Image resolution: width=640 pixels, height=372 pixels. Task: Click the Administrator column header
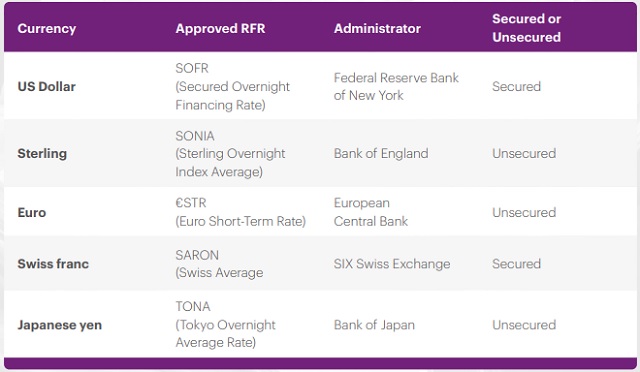(377, 29)
